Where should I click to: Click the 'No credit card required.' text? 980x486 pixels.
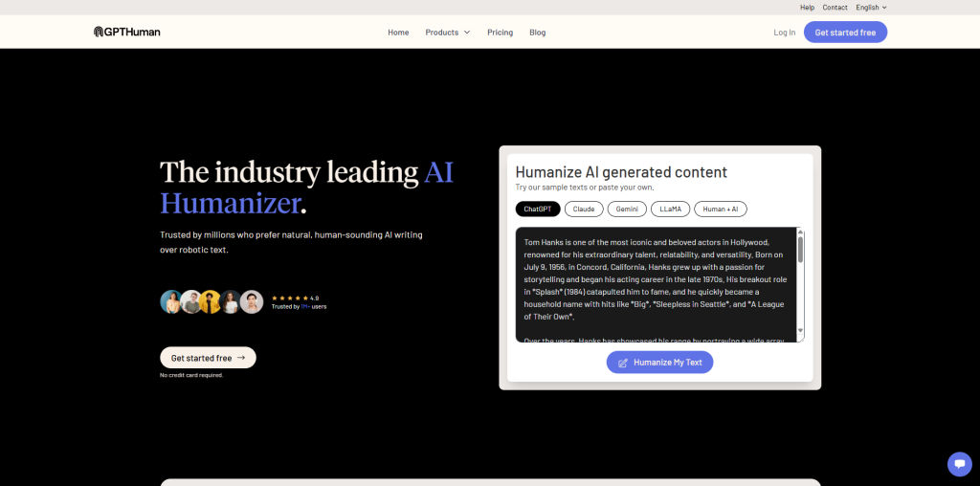tap(191, 375)
